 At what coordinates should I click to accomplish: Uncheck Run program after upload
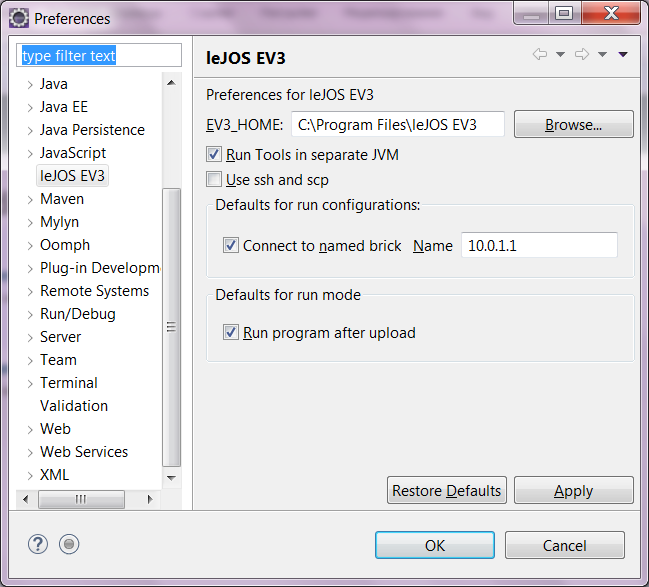click(231, 332)
